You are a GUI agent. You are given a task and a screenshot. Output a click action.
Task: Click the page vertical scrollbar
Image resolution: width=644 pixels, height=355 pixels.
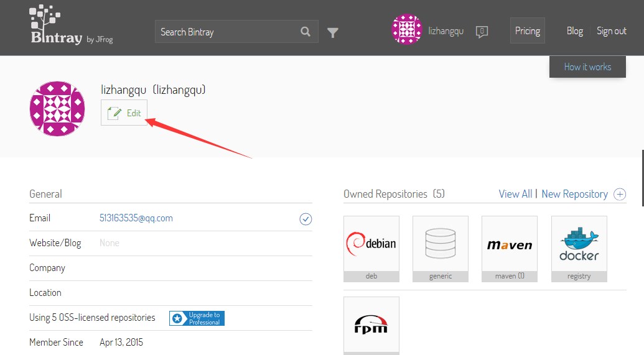click(x=643, y=178)
